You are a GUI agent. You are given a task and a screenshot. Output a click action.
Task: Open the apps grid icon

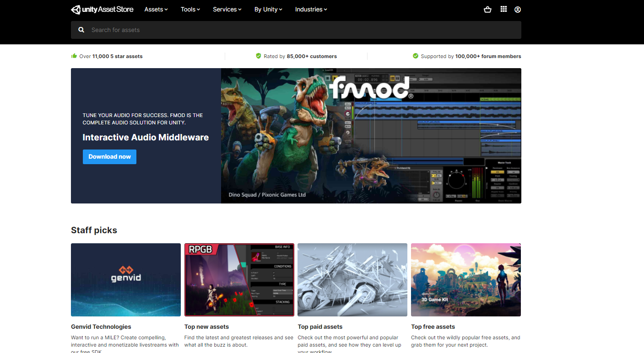pos(503,9)
